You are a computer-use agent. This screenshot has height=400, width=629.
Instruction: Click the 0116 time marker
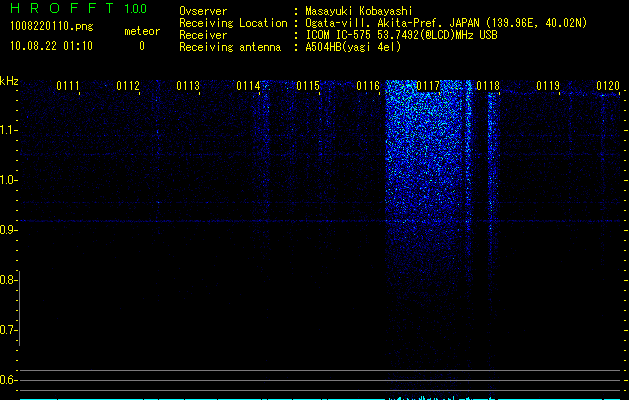[368, 86]
